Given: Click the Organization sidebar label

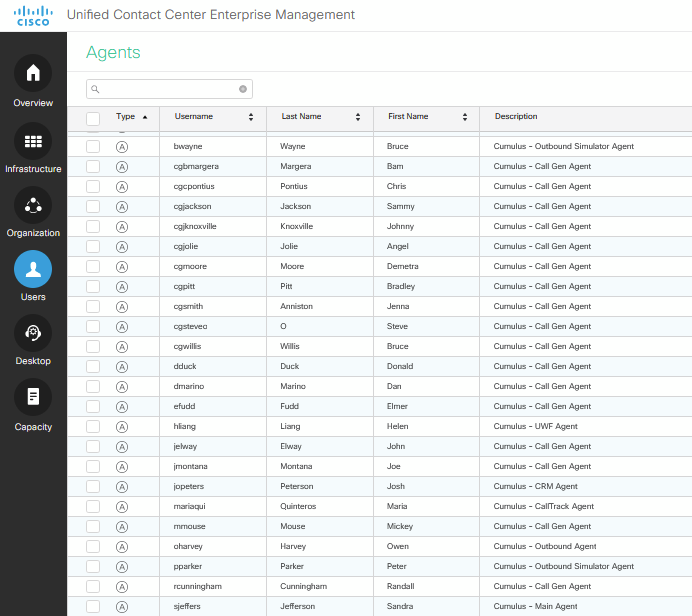Looking at the screenshot, I should pyautogui.click(x=33, y=233).
